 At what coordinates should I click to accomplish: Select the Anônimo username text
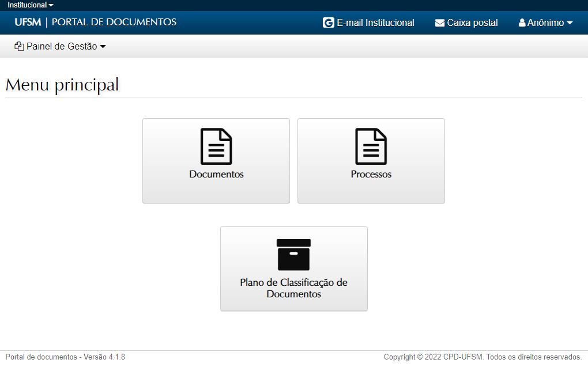pyautogui.click(x=545, y=23)
